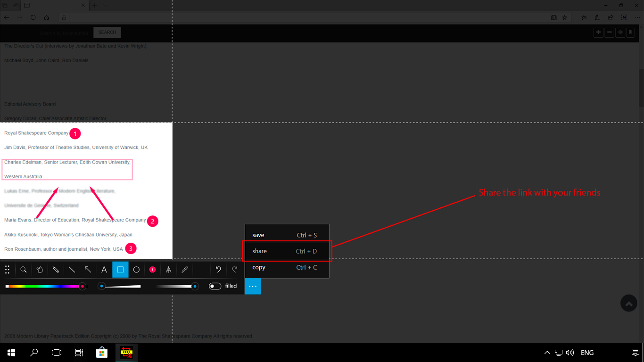Image resolution: width=644 pixels, height=362 pixels.
Task: Toggle the eye visibility control near zoom buttons
Action: (x=620, y=32)
